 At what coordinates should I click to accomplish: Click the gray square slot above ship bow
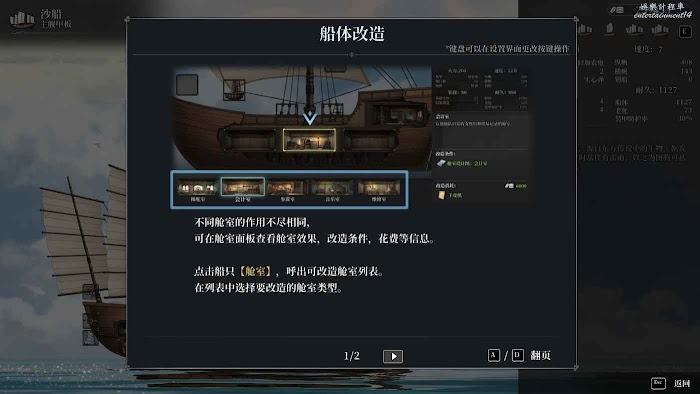pos(187,85)
